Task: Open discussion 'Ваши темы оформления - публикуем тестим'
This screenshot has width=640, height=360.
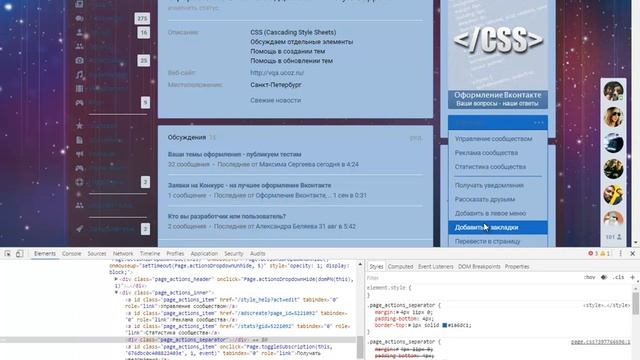Action: pos(234,154)
